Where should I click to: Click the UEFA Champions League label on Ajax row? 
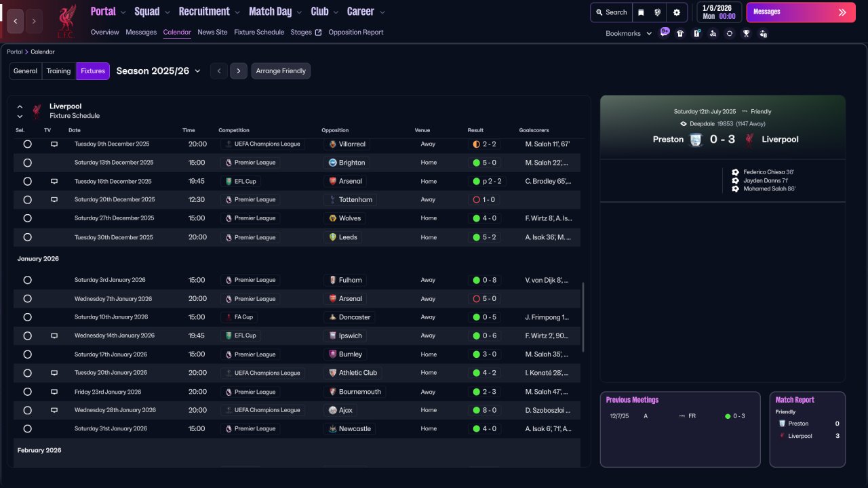(262, 410)
